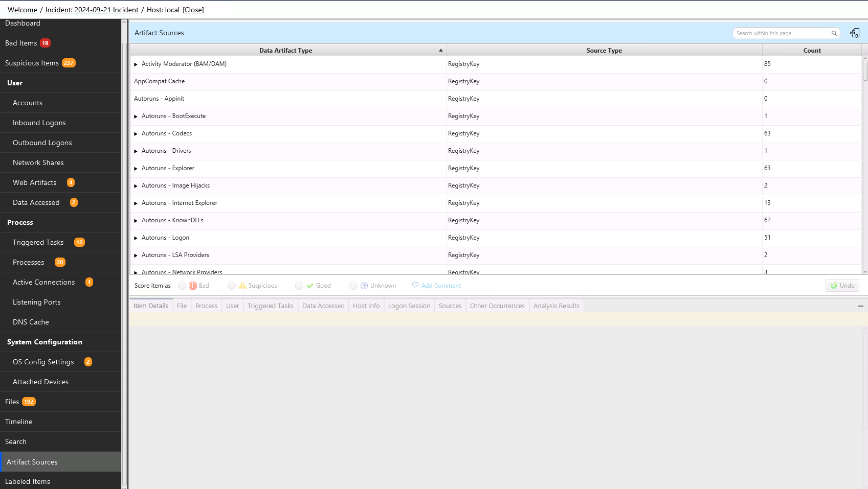Select the Bad score radio button
Viewport: 868px width, 489px height.
182,286
